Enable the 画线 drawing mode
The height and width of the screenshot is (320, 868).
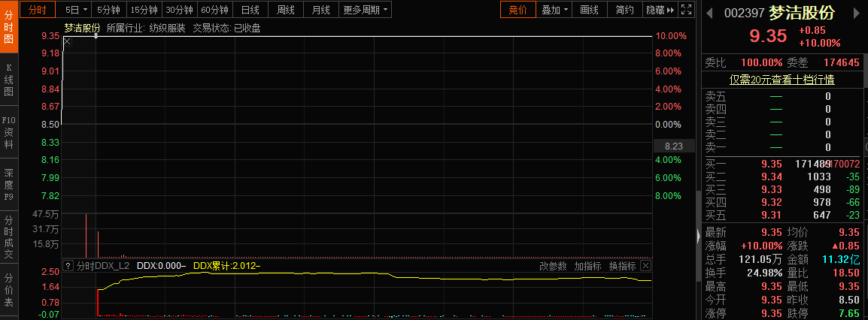tap(590, 10)
